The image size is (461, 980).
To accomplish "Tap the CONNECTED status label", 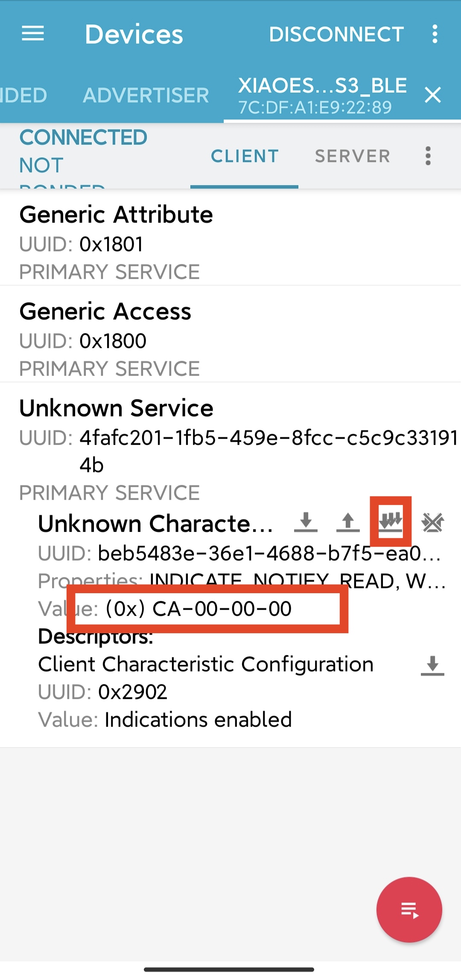I will tap(83, 137).
